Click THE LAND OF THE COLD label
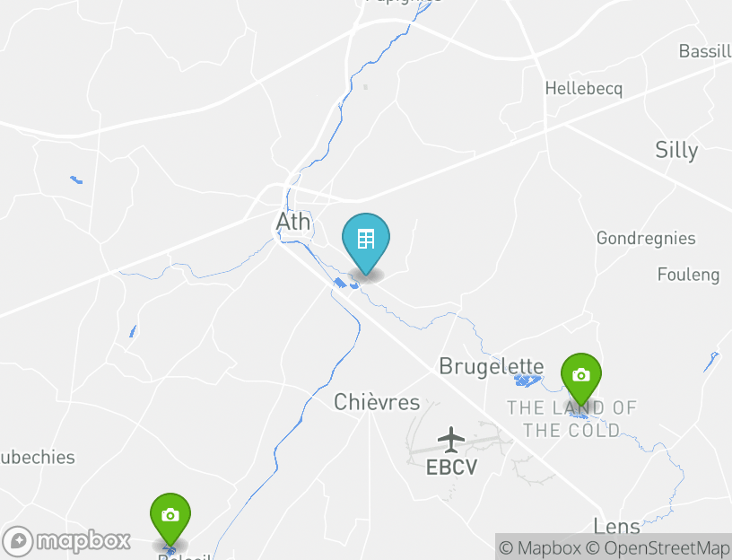This screenshot has height=560, width=732. click(x=571, y=418)
